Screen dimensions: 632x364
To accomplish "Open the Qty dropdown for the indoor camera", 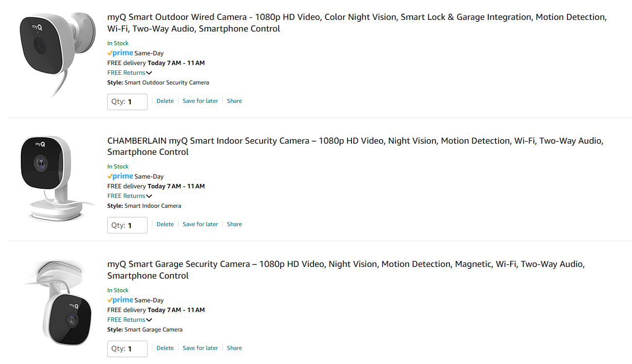I will (x=127, y=225).
